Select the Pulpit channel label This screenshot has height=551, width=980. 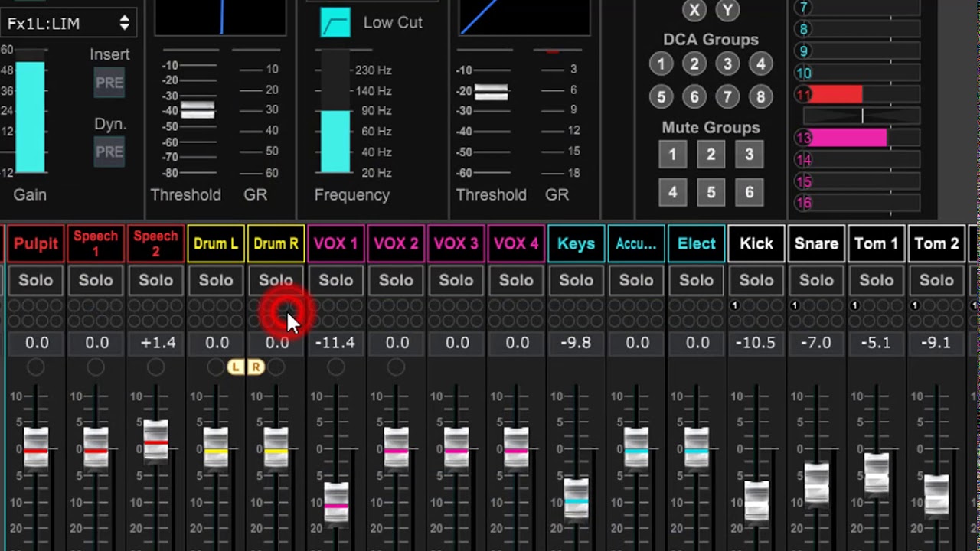tap(36, 244)
